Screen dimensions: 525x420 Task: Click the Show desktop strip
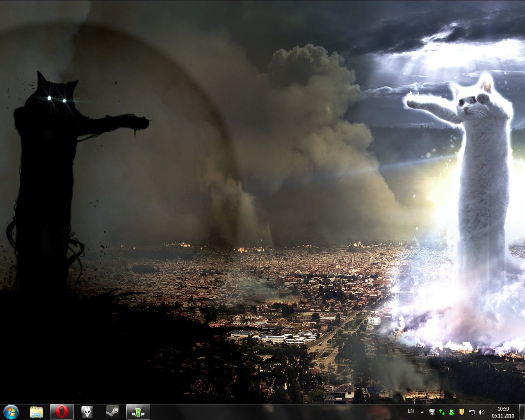tap(522, 411)
